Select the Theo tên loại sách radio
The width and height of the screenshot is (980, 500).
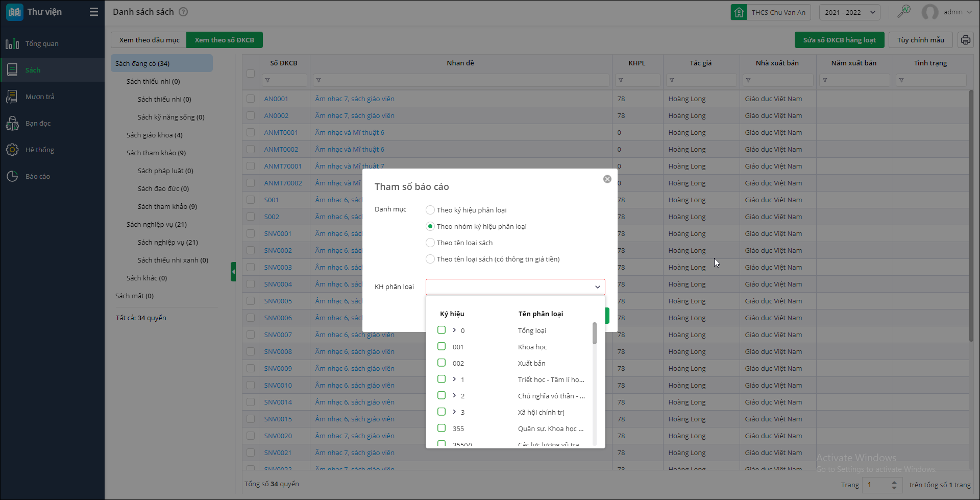coord(430,243)
